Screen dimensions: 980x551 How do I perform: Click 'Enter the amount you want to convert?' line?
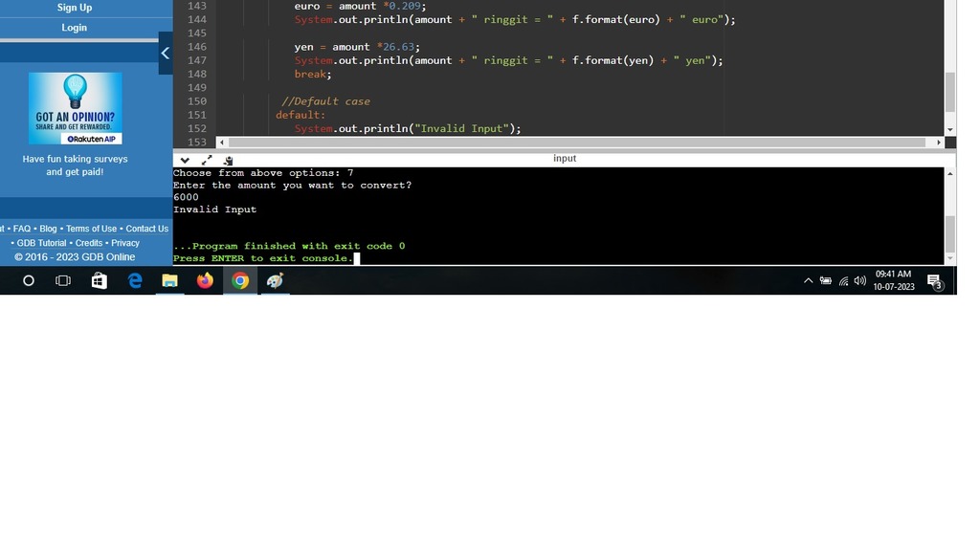pyautogui.click(x=293, y=186)
